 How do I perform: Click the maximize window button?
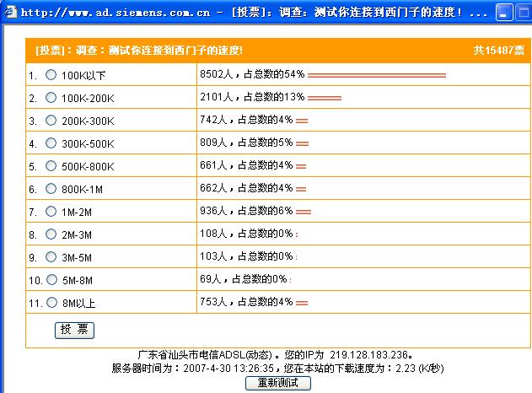[x=524, y=13]
